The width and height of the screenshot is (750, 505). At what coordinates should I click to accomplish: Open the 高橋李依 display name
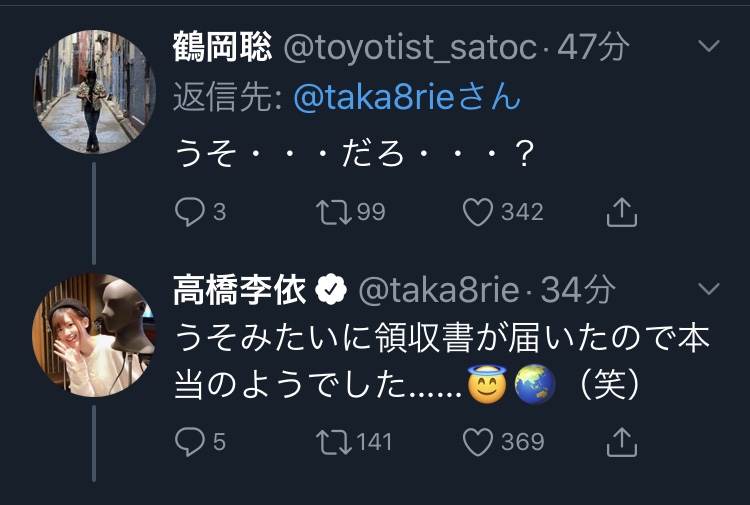[x=241, y=290]
